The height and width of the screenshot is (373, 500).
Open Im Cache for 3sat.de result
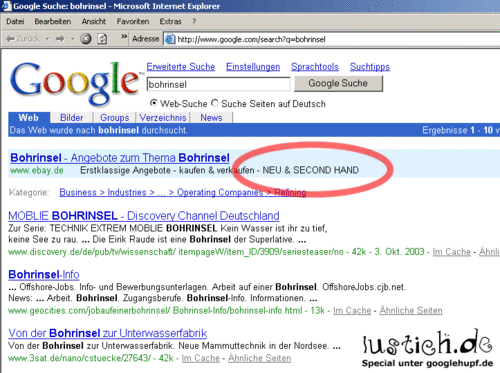point(201,358)
